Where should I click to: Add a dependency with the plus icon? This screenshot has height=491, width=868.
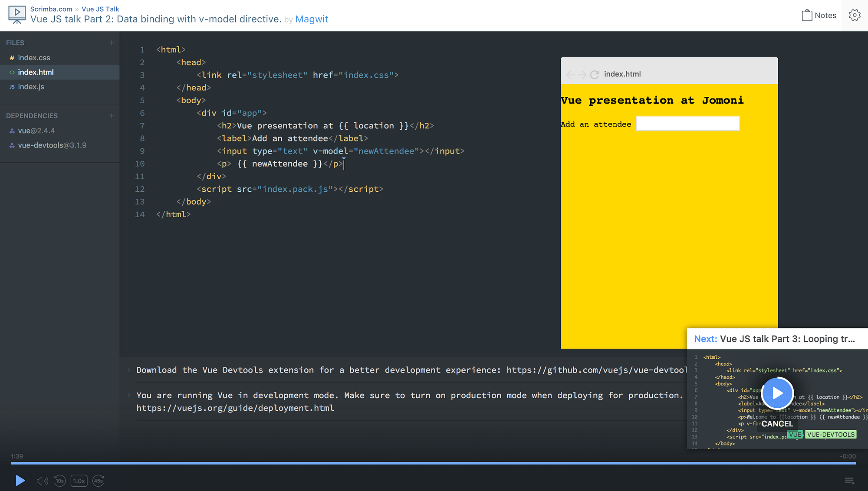pyautogui.click(x=112, y=116)
